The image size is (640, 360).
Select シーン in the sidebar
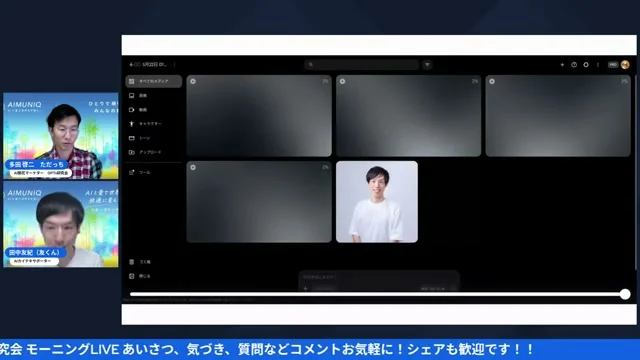[154, 138]
